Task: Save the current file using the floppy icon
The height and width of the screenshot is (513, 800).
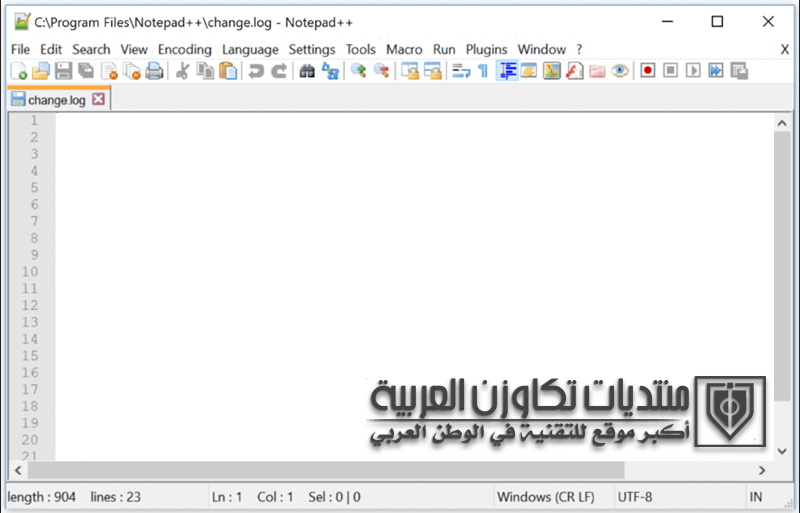Action: coord(63,71)
